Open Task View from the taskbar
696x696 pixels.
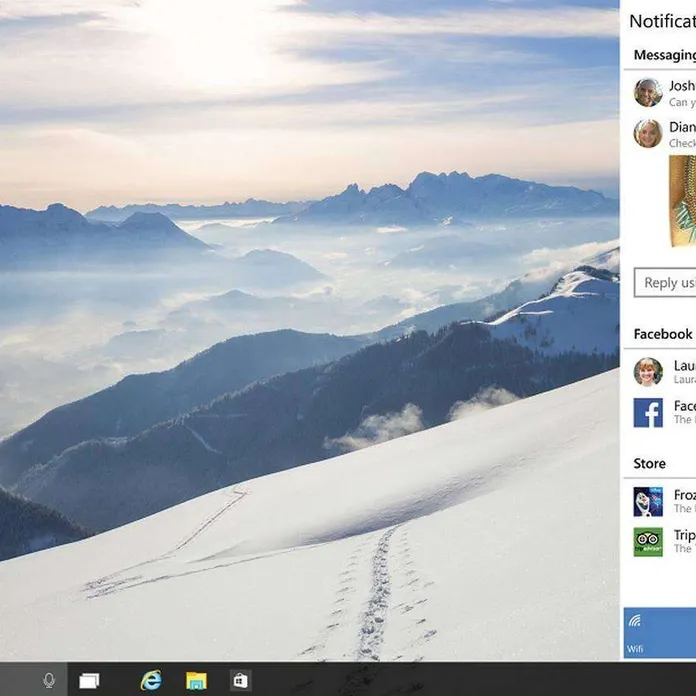point(90,680)
